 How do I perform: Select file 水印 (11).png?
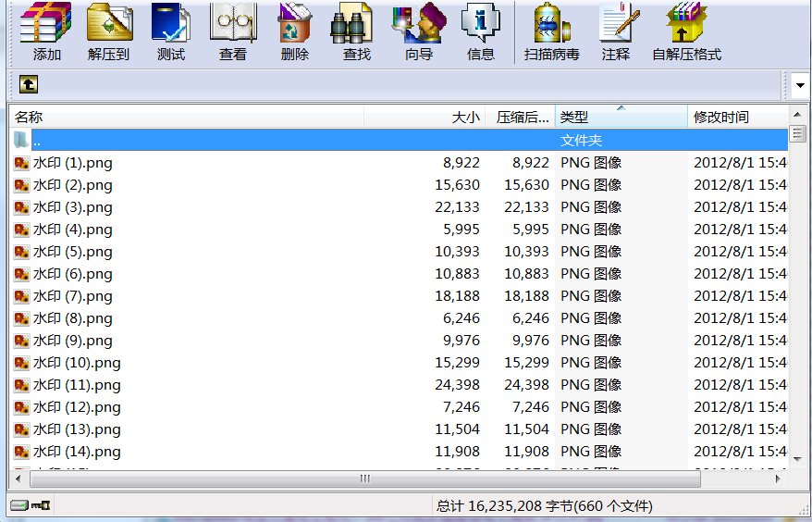tap(400, 385)
